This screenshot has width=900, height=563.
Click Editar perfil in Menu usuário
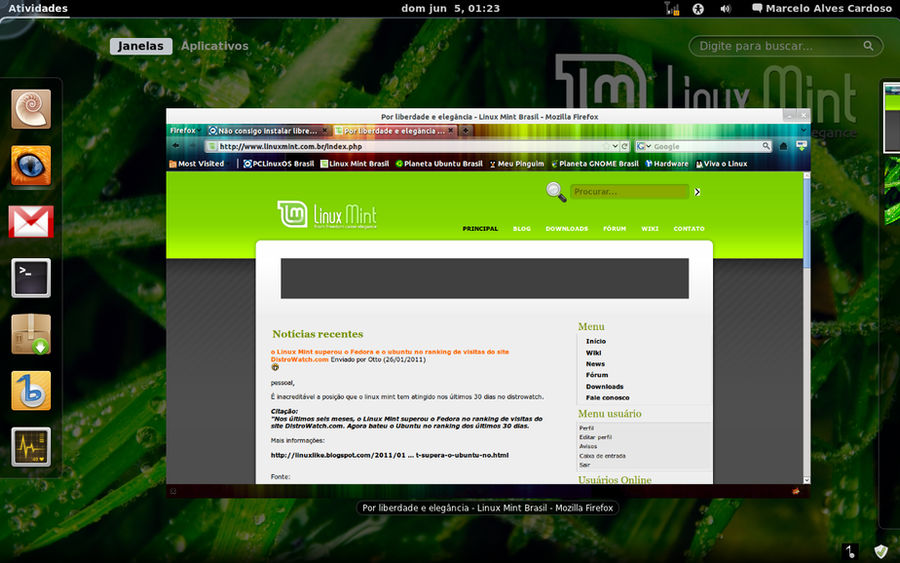click(595, 437)
